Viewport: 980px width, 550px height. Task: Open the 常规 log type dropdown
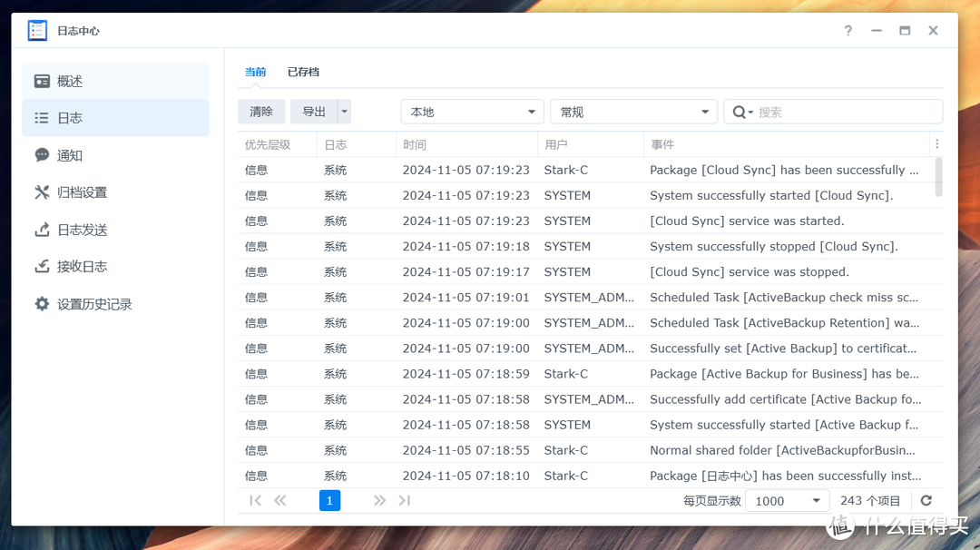(633, 111)
